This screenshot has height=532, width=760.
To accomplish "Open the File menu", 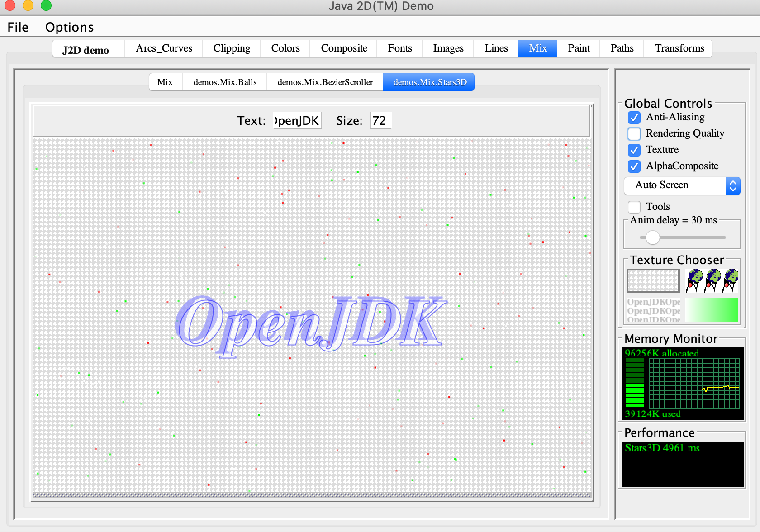I will pyautogui.click(x=18, y=27).
